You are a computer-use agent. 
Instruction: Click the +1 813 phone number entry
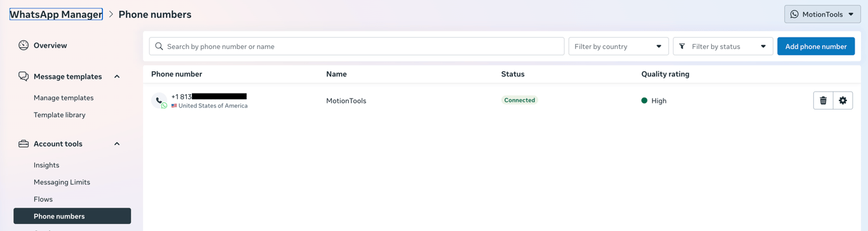pyautogui.click(x=209, y=97)
